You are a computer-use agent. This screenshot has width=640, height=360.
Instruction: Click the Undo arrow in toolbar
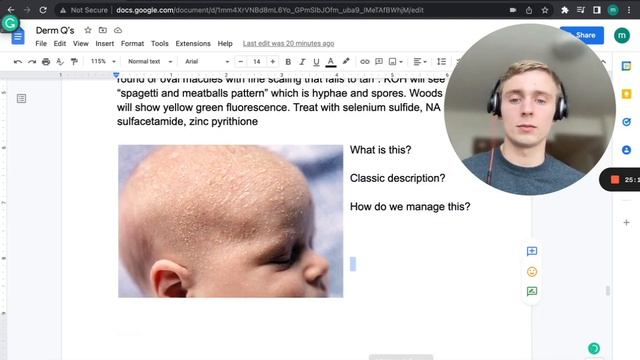(18, 62)
